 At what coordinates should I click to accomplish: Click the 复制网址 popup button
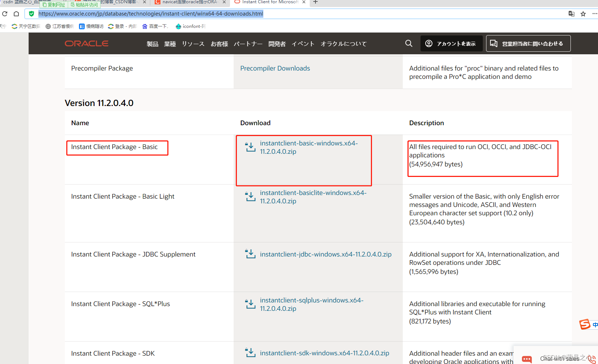[54, 5]
